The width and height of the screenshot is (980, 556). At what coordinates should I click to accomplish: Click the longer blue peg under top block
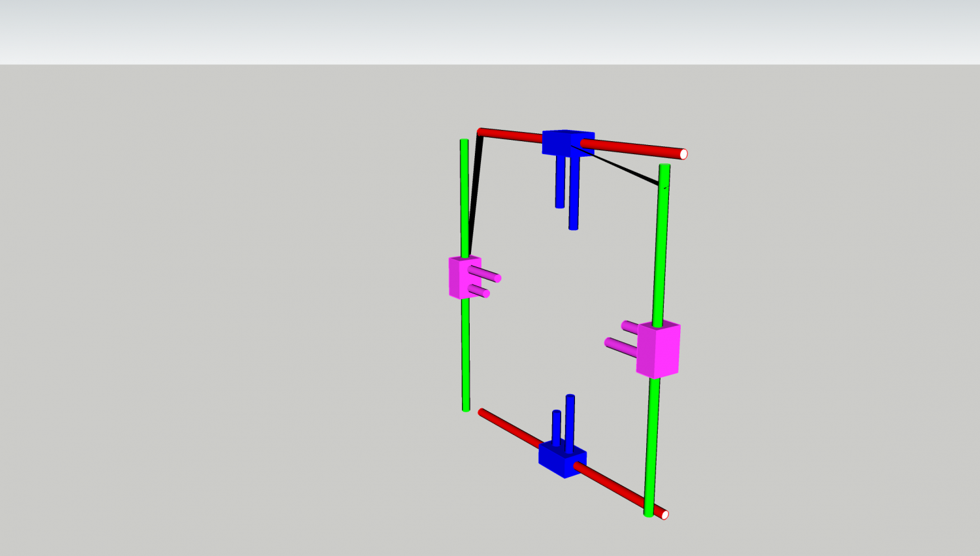[x=574, y=196]
